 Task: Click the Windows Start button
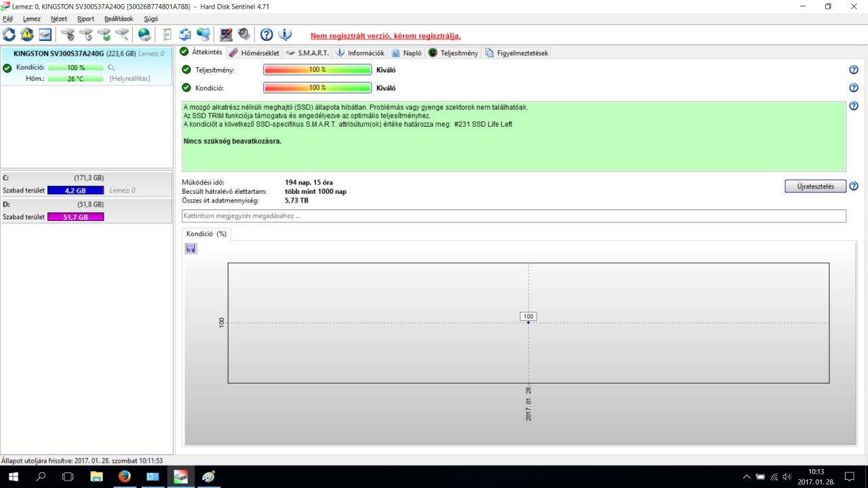tap(14, 476)
